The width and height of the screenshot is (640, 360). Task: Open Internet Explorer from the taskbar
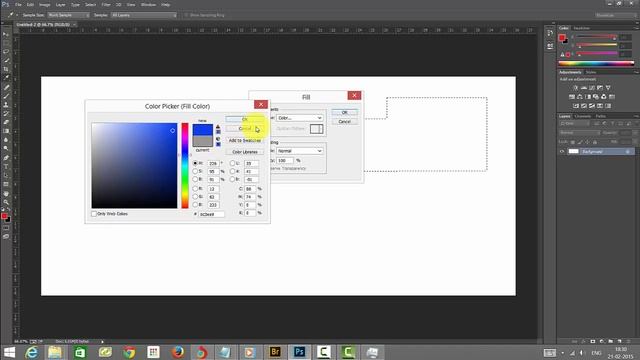pyautogui.click(x=31, y=352)
